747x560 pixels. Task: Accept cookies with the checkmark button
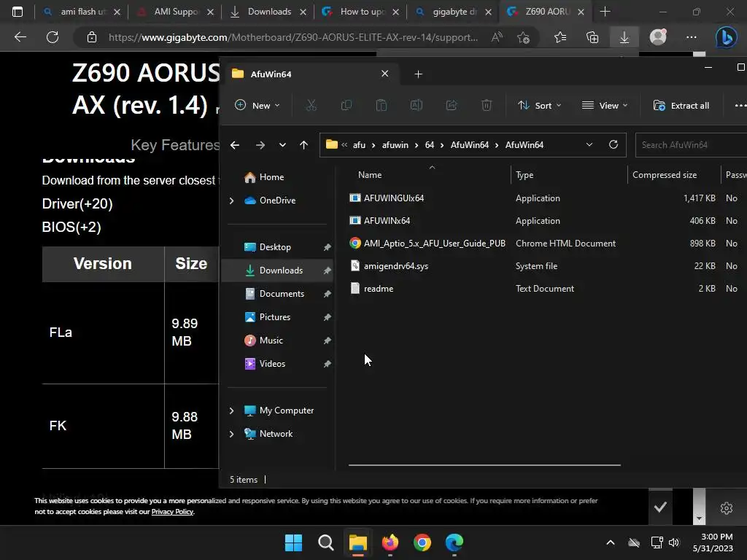click(660, 507)
